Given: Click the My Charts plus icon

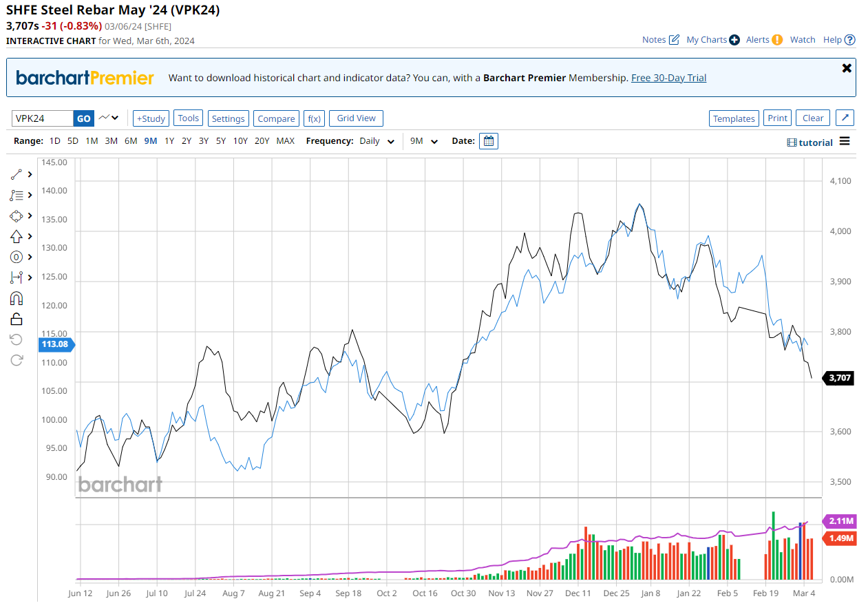Looking at the screenshot, I should (x=734, y=40).
